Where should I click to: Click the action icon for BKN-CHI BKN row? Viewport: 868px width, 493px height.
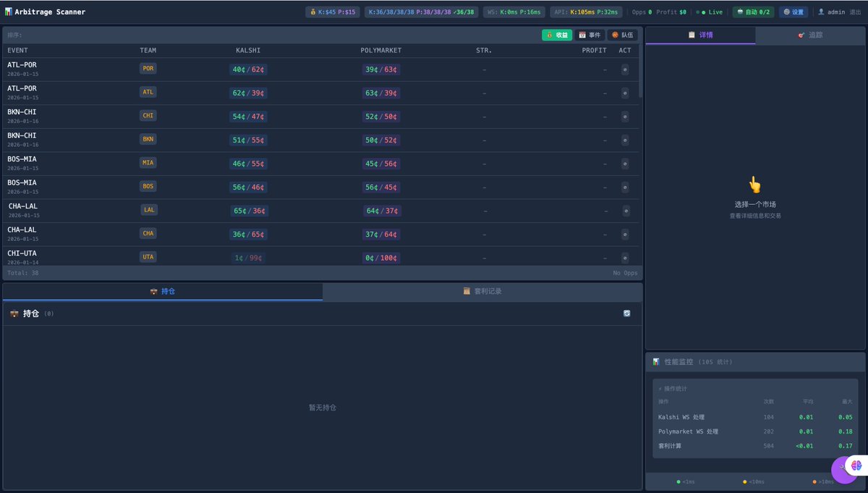pos(625,140)
